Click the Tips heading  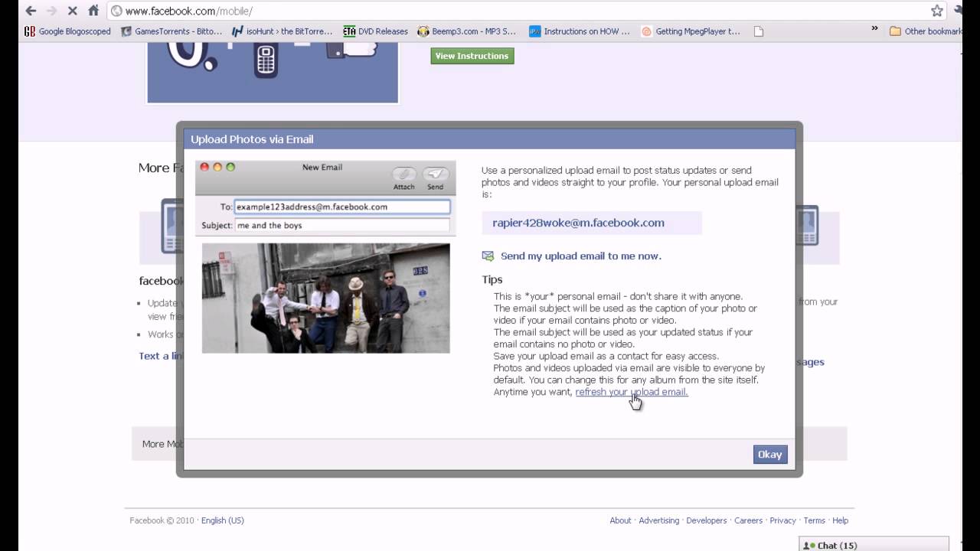pos(492,279)
